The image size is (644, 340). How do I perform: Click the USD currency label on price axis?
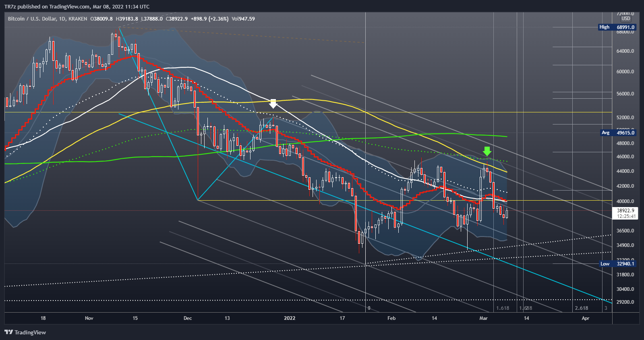point(625,19)
